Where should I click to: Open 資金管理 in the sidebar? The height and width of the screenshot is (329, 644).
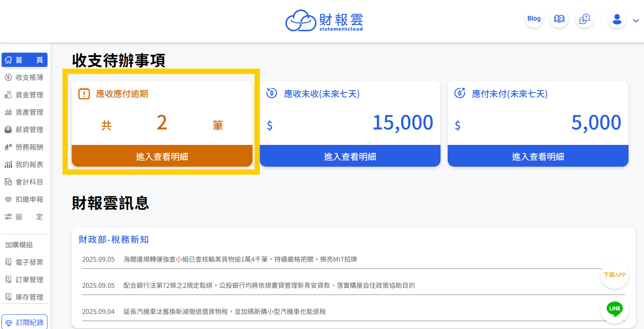point(25,95)
